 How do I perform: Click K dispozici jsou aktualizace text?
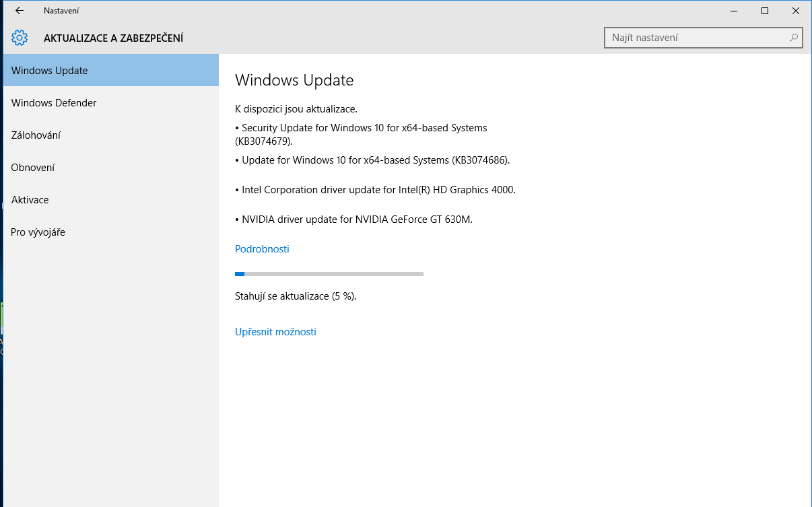tap(296, 108)
